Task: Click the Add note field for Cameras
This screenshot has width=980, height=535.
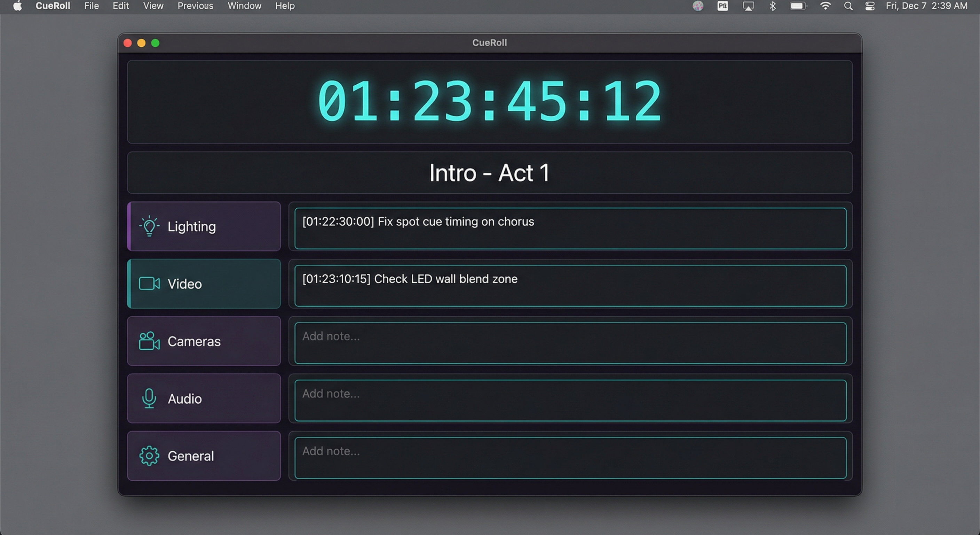Action: (x=570, y=342)
